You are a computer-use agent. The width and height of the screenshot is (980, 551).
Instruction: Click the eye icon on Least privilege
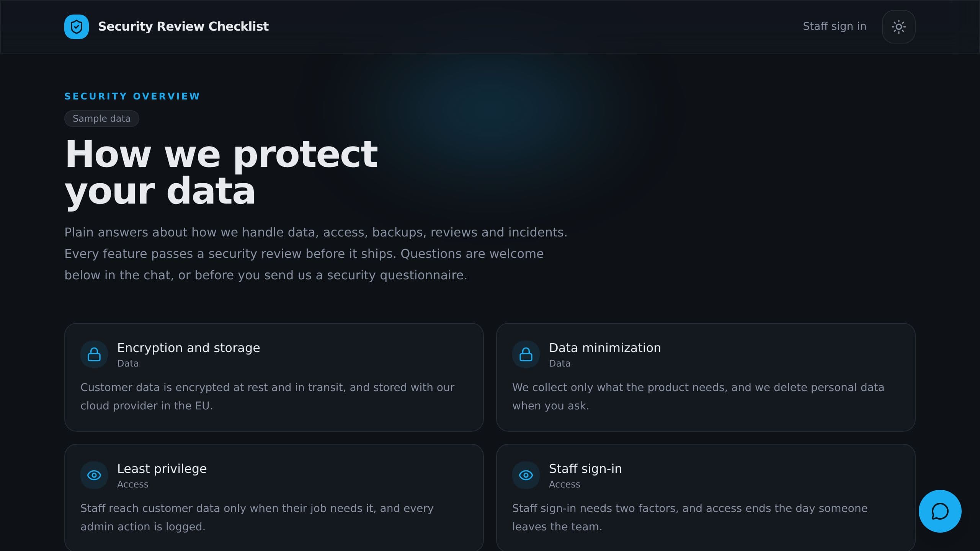[94, 475]
